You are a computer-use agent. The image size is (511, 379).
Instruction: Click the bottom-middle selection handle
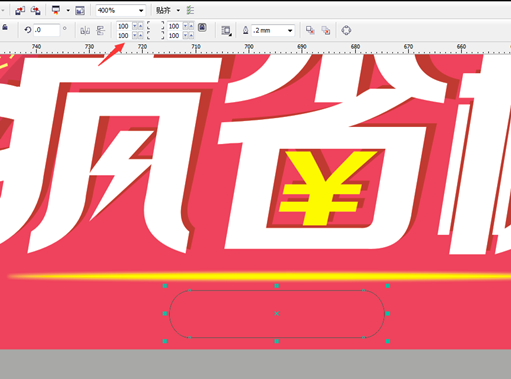click(276, 341)
